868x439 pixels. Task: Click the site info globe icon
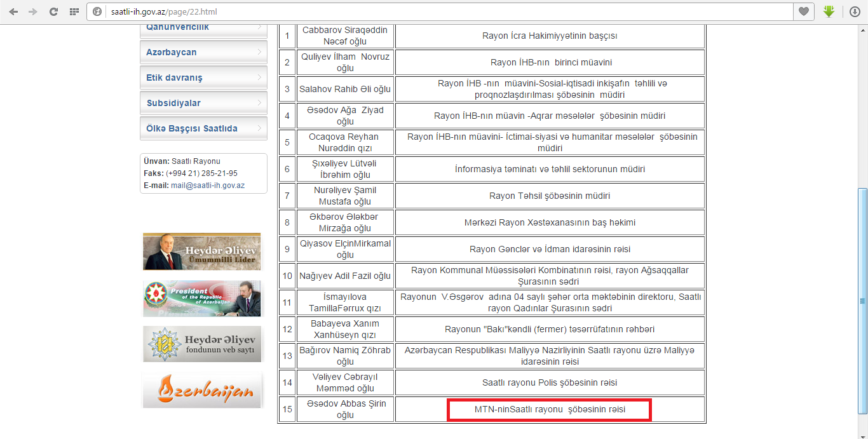click(x=97, y=11)
